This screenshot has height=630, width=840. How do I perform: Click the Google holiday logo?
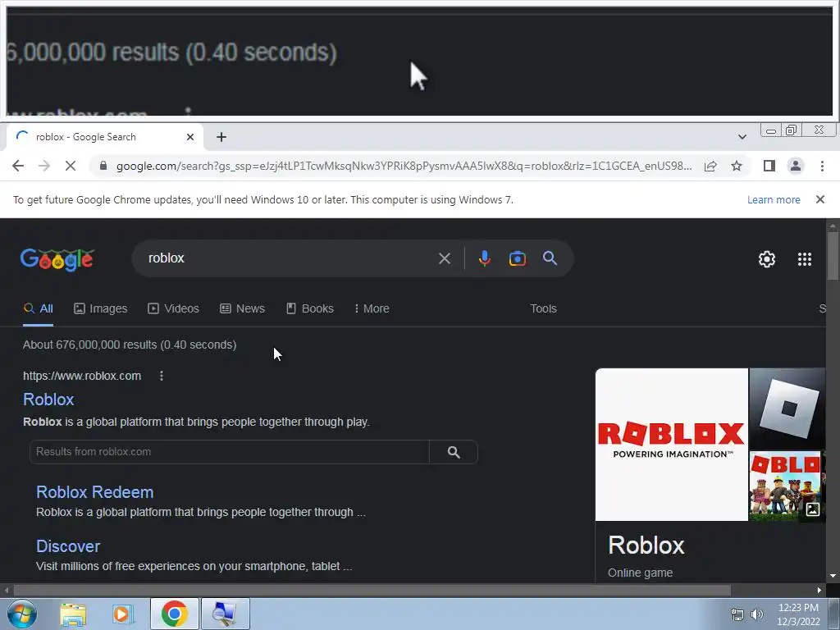[x=57, y=260]
